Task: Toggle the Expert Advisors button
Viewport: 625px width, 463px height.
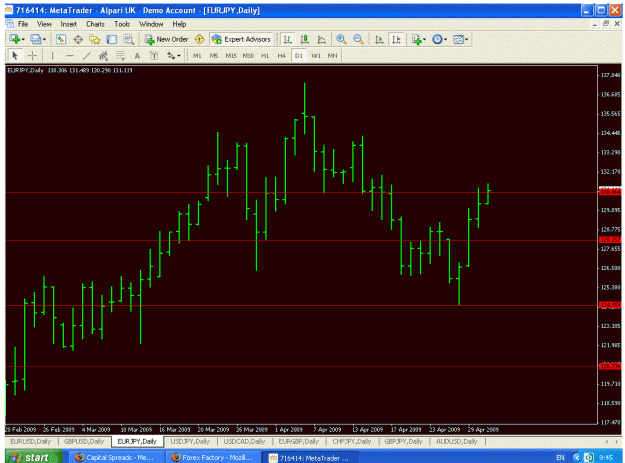Action: pos(241,39)
